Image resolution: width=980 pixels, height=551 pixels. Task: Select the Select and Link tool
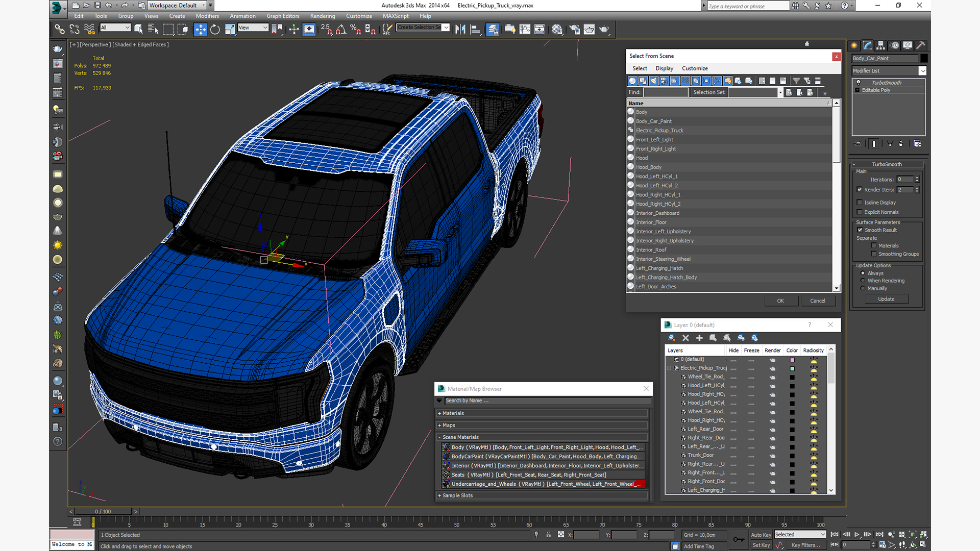[60, 29]
